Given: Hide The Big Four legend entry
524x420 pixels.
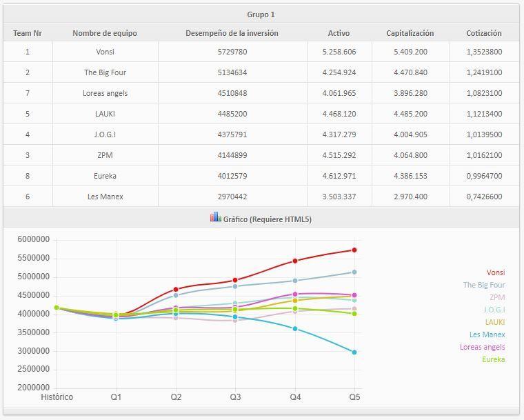Looking at the screenshot, I should tap(483, 285).
